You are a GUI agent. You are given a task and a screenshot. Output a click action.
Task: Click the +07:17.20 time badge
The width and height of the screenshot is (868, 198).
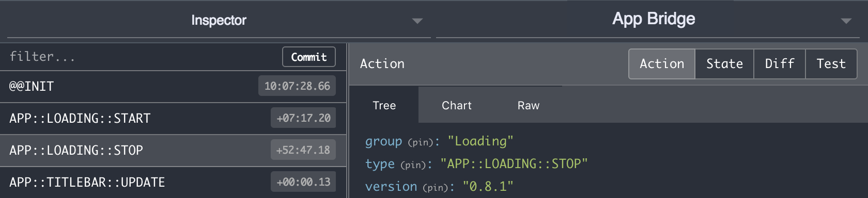tap(303, 118)
